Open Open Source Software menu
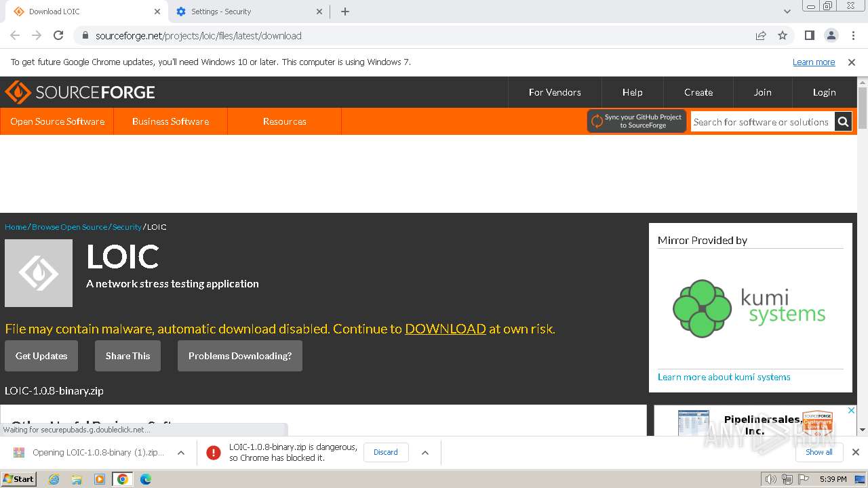The width and height of the screenshot is (868, 488). (57, 121)
